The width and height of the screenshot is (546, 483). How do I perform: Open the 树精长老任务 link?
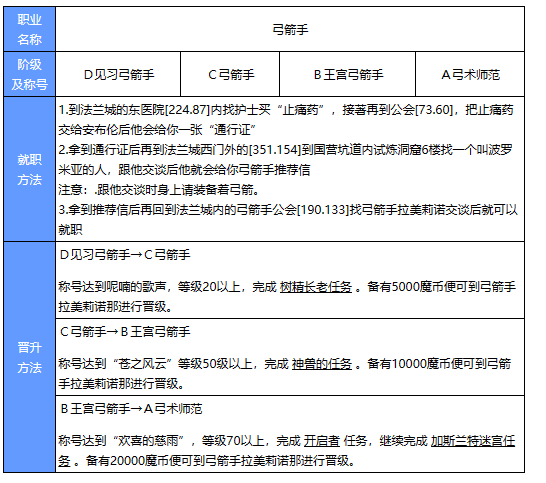tap(315, 287)
